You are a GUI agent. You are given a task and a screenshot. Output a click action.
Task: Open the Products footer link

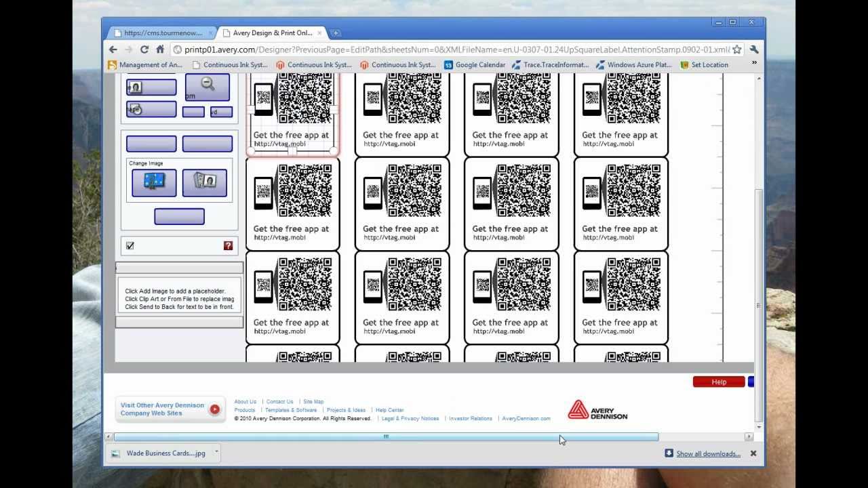[245, 410]
